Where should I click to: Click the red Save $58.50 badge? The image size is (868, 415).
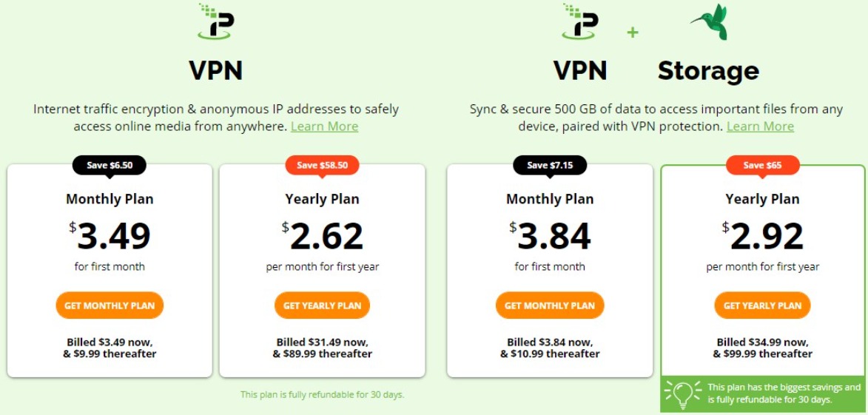pos(322,165)
